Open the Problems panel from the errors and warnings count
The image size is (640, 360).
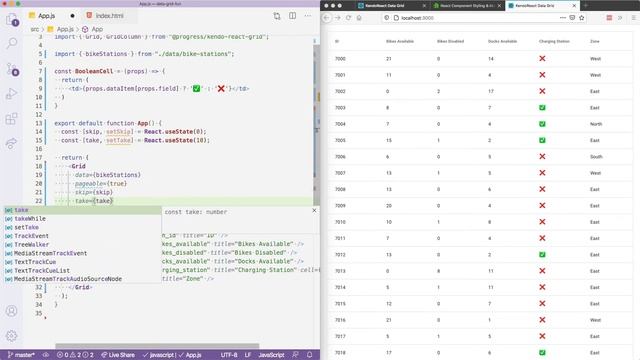(x=75, y=355)
